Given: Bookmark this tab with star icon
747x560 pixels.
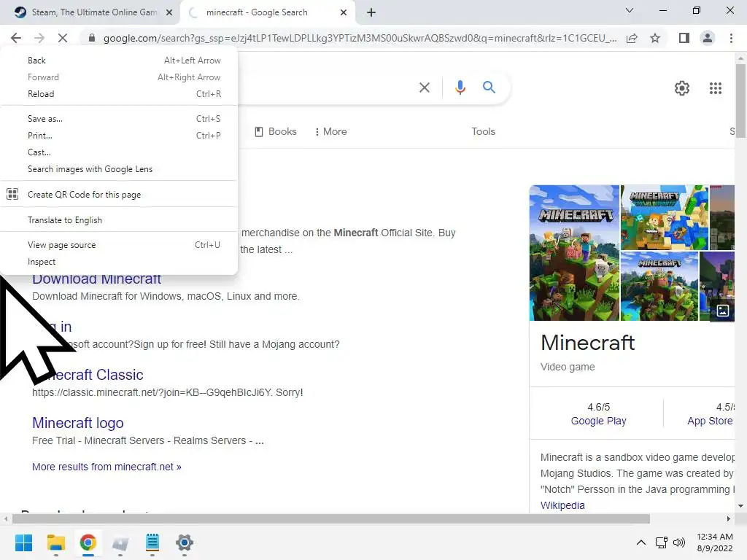Looking at the screenshot, I should [655, 38].
